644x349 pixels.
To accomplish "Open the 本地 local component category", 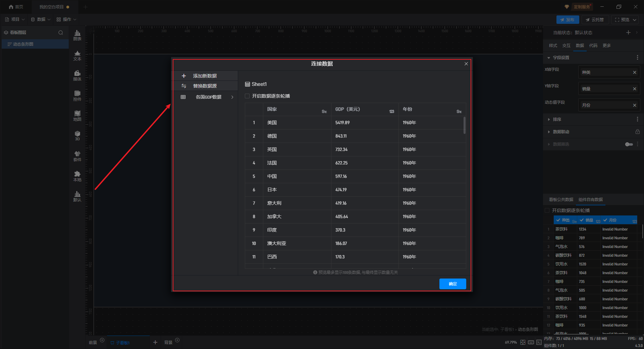I will click(77, 176).
